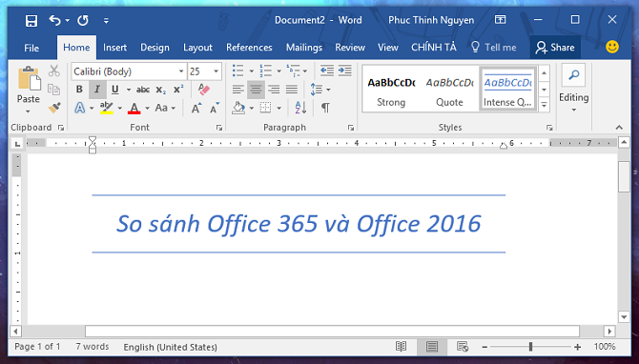Send feedback via the smiley face icon

(611, 48)
